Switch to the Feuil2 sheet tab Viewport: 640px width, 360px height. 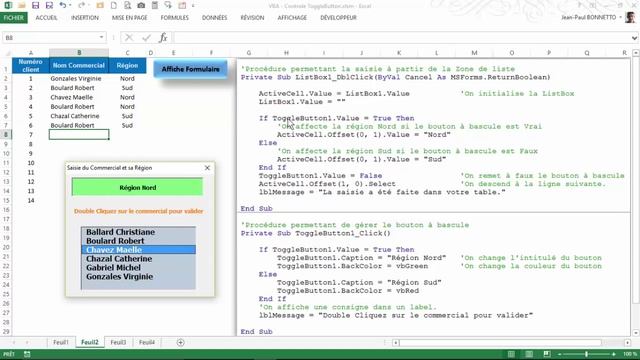90,342
